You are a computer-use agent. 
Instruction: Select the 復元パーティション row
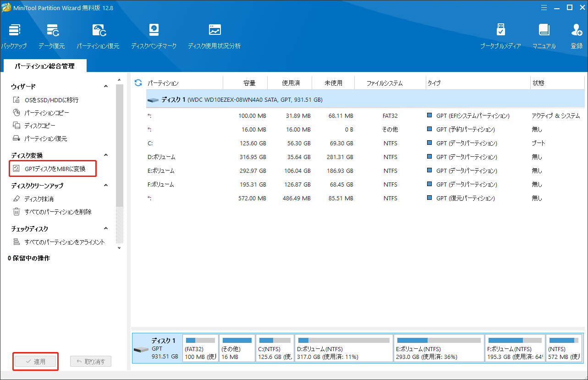[x=365, y=198]
